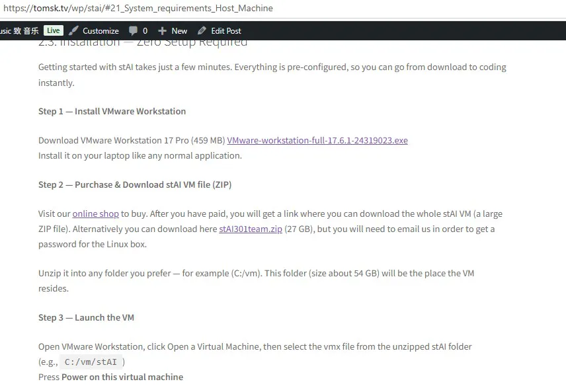Screen dimensions: 566x392
Task: Click the text 'password for the Linux box.'
Action: pyautogui.click(x=93, y=244)
